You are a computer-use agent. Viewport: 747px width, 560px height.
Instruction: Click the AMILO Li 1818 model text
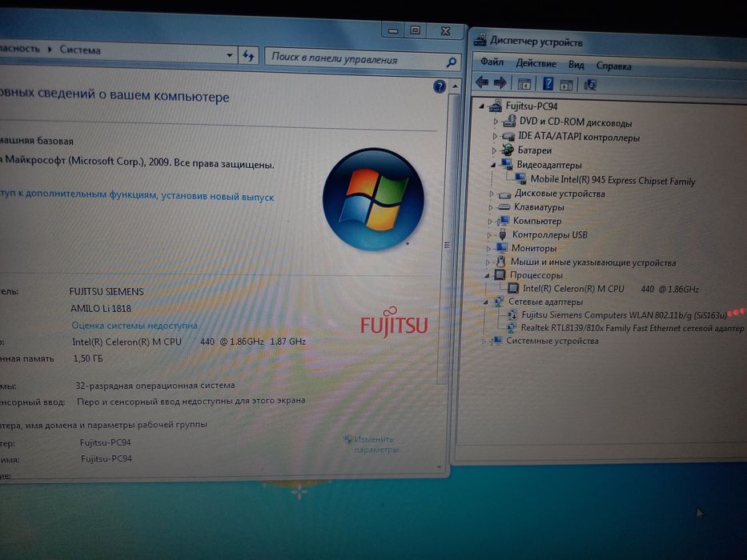coord(101,308)
